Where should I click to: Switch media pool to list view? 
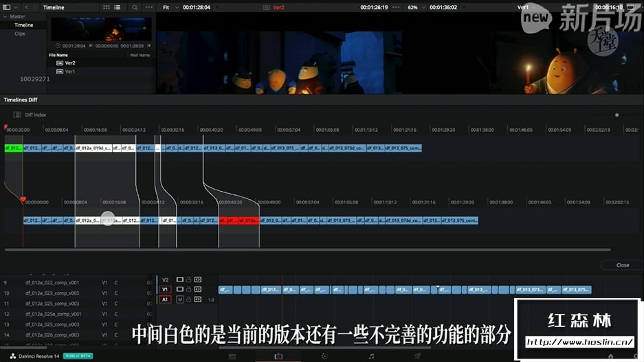(117, 8)
